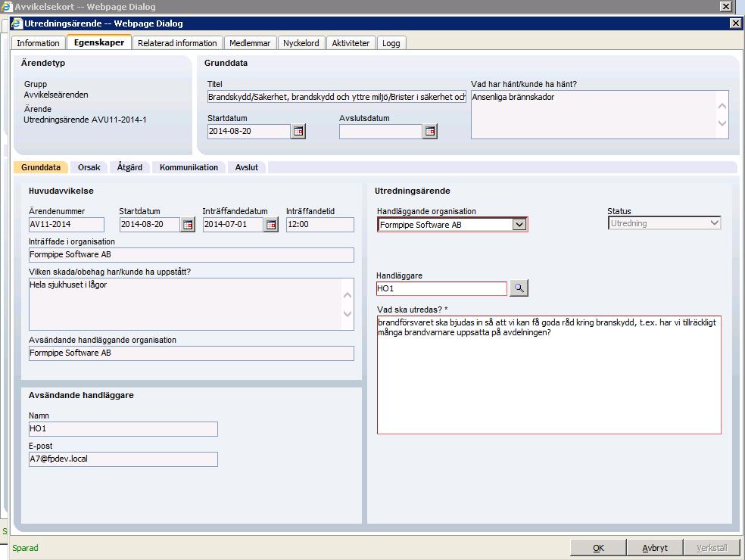Viewport: 745px width, 560px height.
Task: Close the Utredningsärende dialog
Action: tap(735, 23)
